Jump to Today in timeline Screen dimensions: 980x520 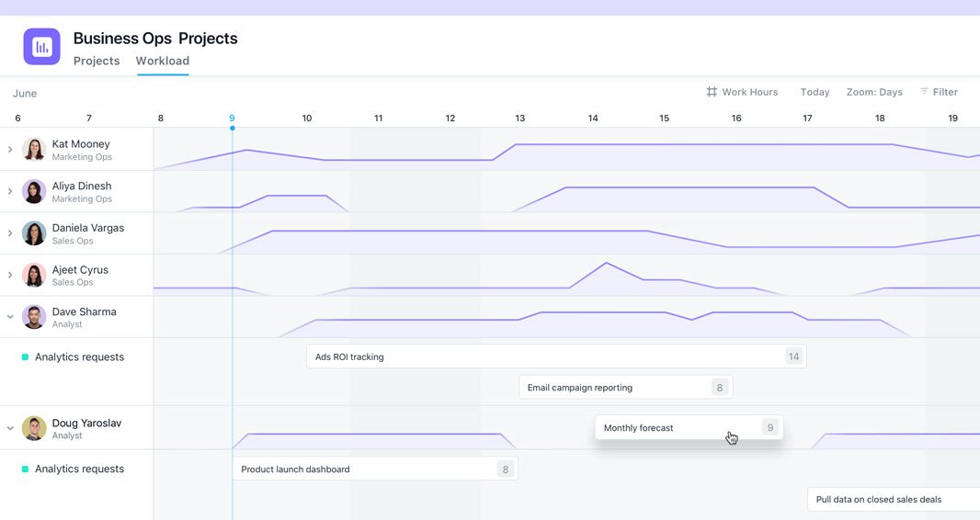(x=815, y=92)
